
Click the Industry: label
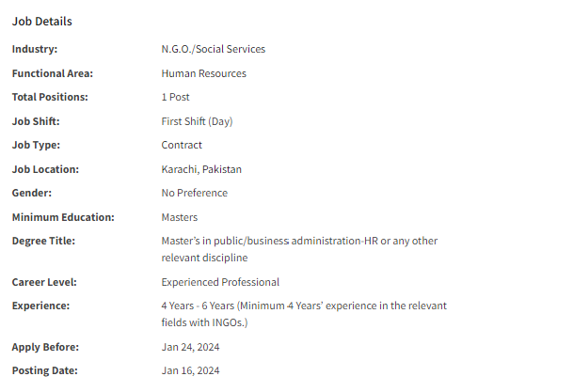pyautogui.click(x=35, y=49)
